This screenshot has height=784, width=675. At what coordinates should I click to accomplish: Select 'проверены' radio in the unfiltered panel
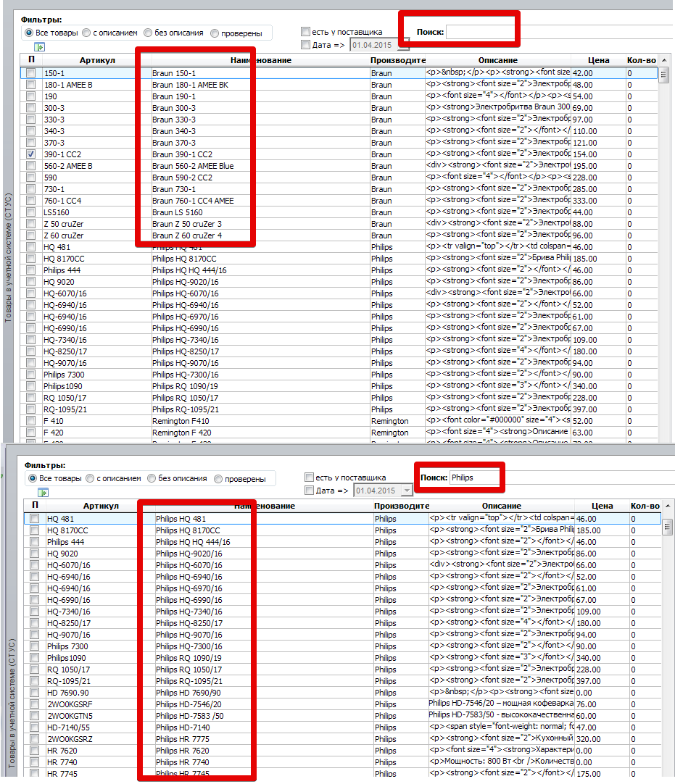click(x=215, y=33)
